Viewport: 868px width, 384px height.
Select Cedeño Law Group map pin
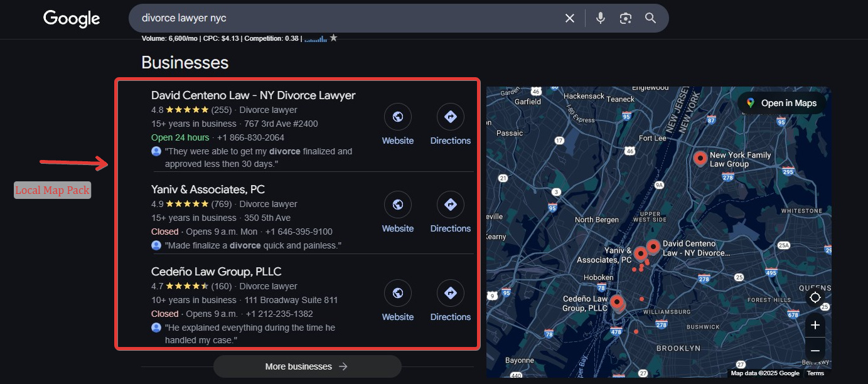point(618,304)
